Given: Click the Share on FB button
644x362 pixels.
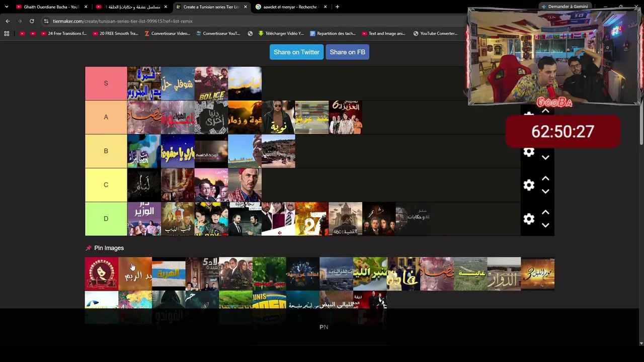Looking at the screenshot, I should click(x=347, y=52).
